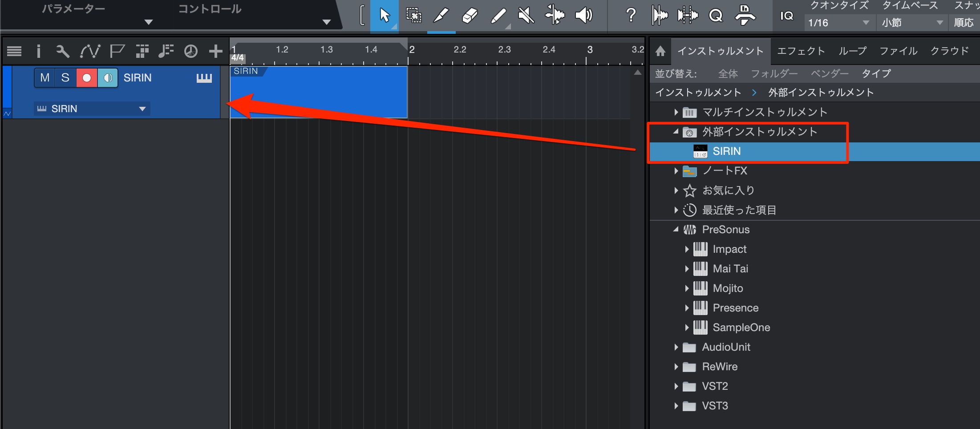Select SIRIN external instrument in browser
The width and height of the screenshot is (980, 429).
pos(814,151)
